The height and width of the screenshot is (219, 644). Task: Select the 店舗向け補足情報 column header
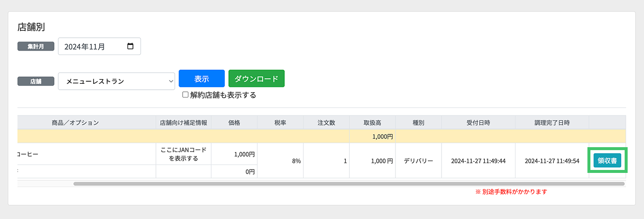183,122
